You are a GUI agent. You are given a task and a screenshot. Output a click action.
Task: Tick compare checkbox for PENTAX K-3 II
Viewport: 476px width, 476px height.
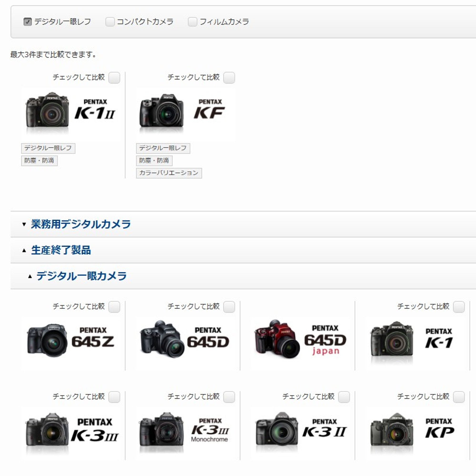click(344, 397)
